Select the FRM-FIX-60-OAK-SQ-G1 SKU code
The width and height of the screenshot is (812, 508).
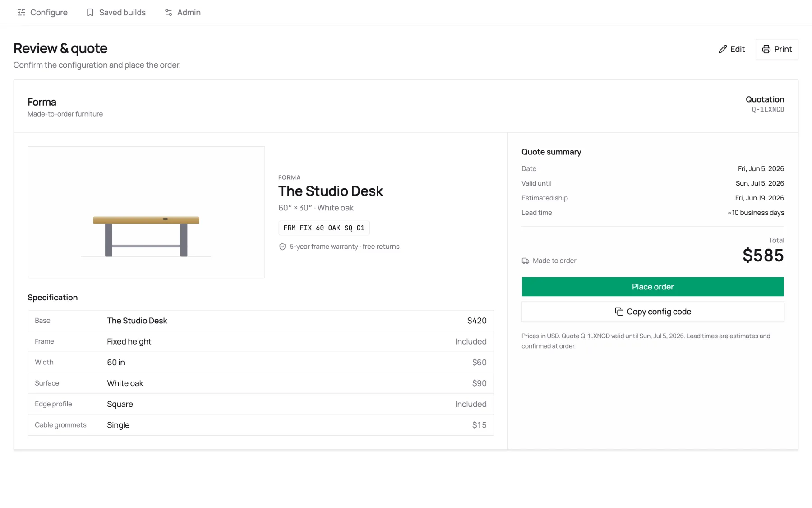pyautogui.click(x=324, y=228)
